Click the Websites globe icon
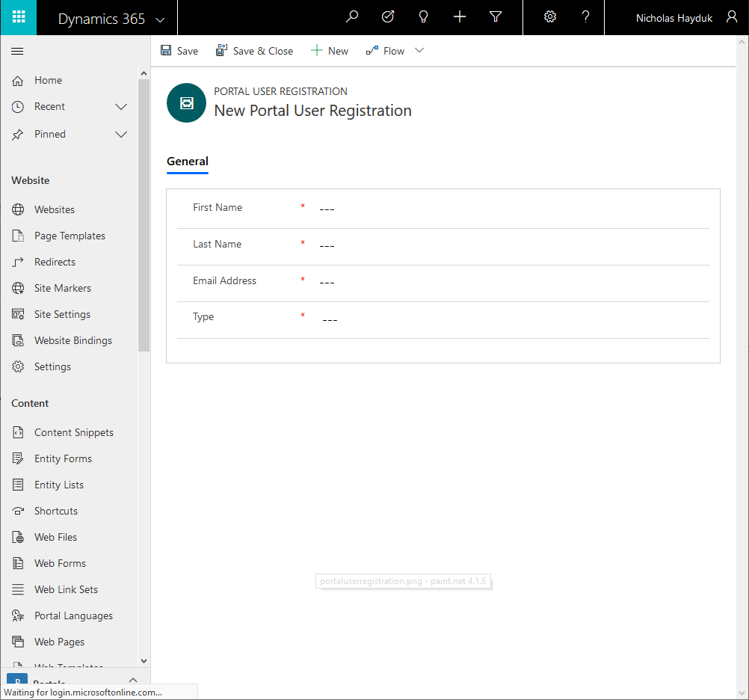Screen dimensions: 749x700 18,209
